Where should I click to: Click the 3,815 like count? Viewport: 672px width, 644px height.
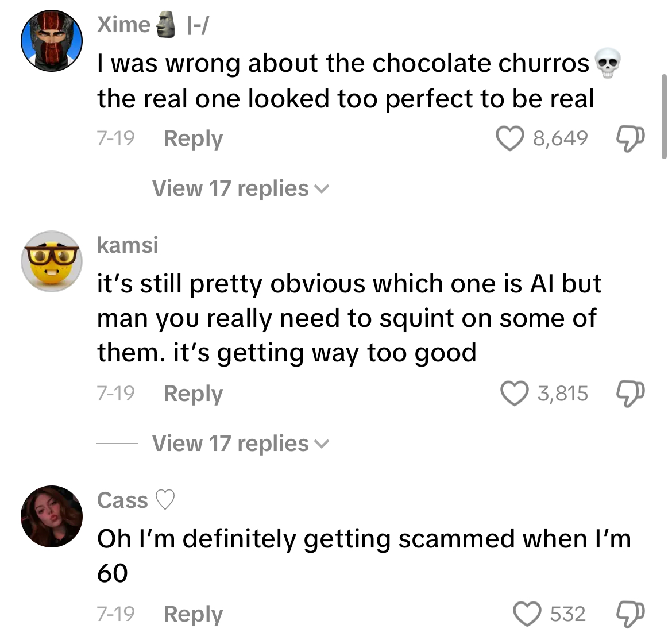(x=562, y=394)
